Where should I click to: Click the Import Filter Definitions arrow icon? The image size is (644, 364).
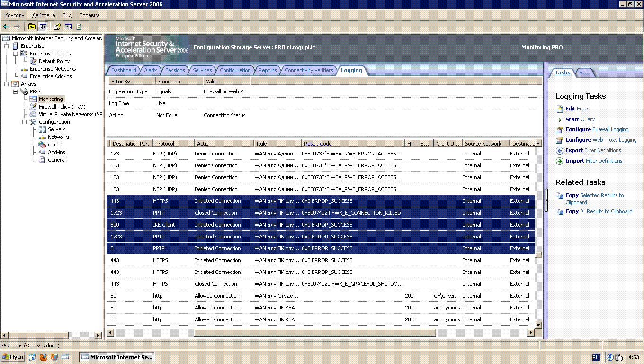(x=560, y=161)
